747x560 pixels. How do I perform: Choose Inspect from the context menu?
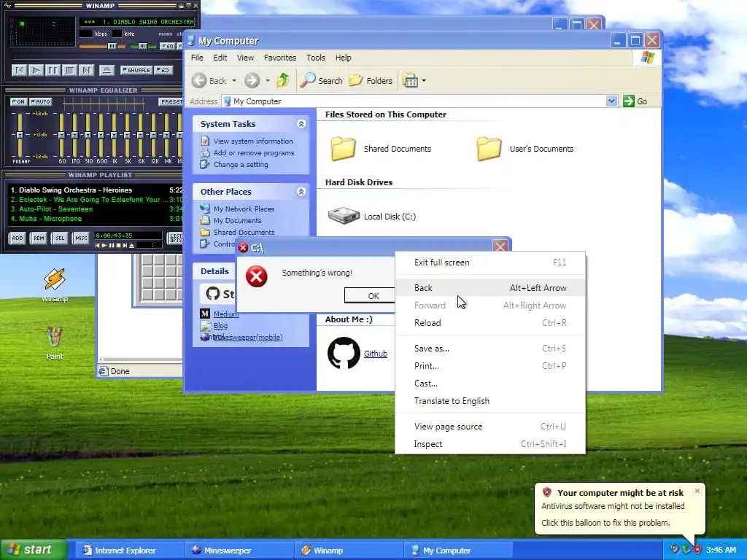(x=490, y=444)
